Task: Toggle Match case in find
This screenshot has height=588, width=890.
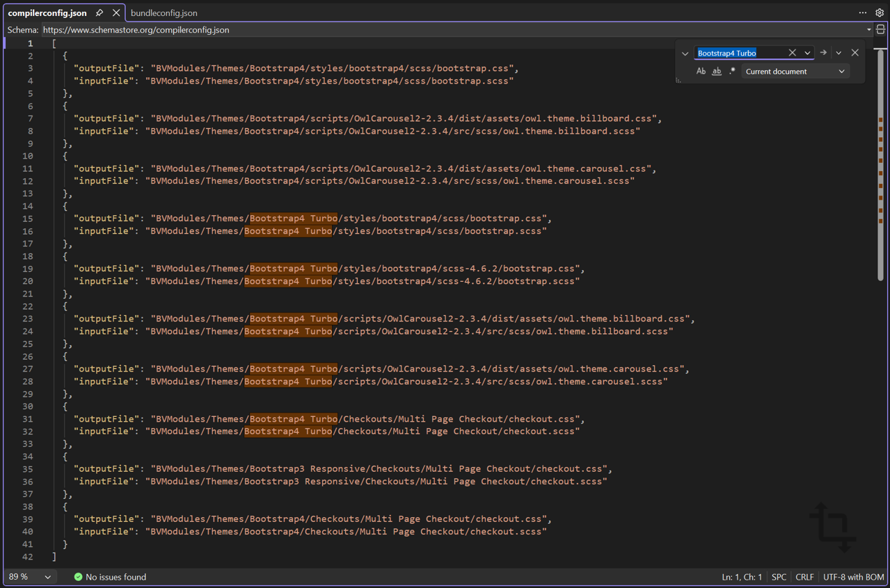Action: (701, 72)
